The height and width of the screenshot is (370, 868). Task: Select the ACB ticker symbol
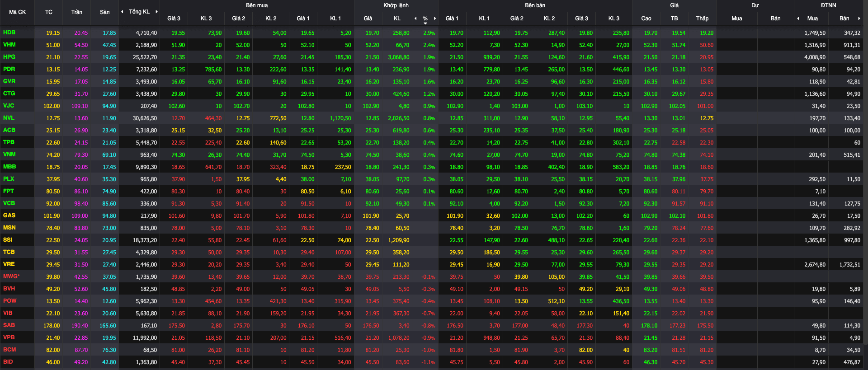[x=9, y=130]
